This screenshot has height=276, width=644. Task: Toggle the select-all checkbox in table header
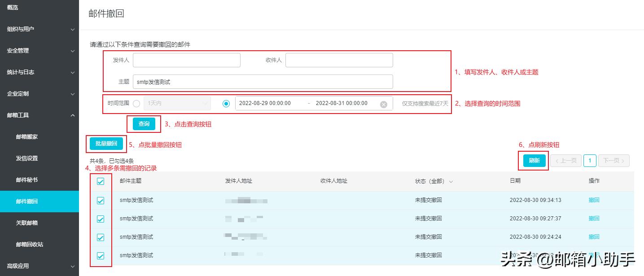(101, 182)
